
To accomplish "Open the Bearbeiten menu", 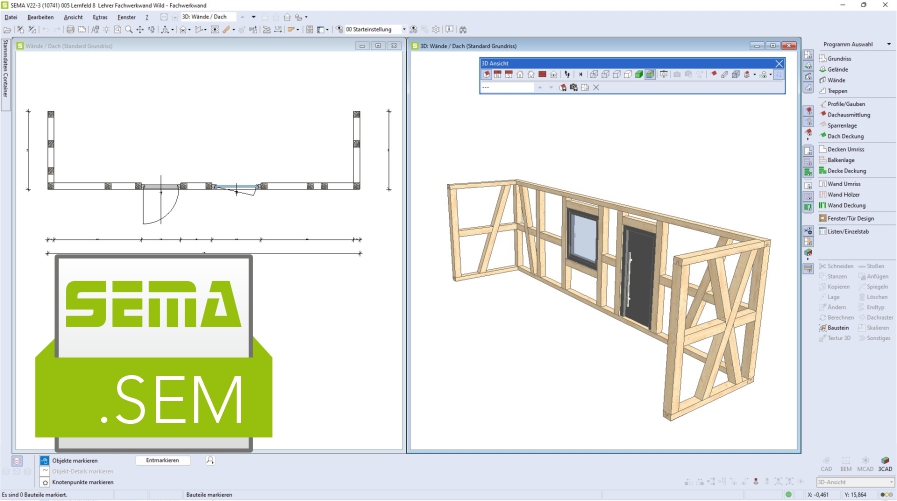I will click(x=41, y=17).
